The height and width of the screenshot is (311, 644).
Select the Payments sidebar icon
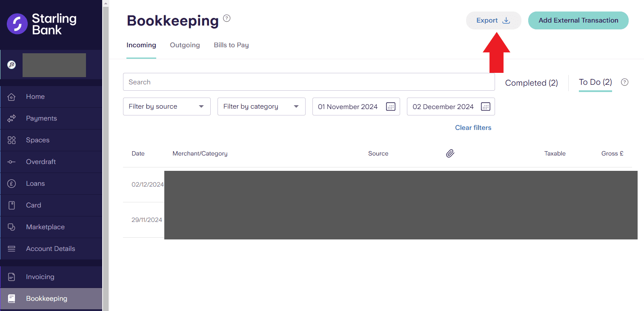coord(12,118)
